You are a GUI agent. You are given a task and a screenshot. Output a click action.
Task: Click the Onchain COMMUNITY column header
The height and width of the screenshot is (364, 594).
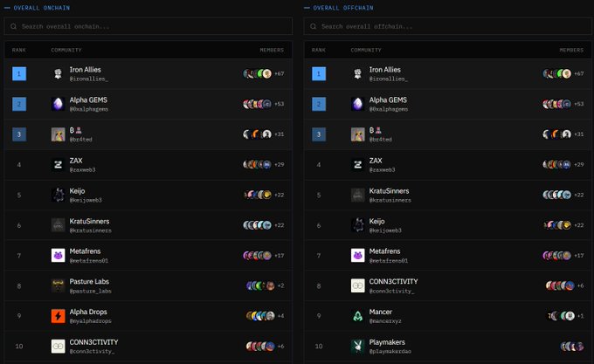pyautogui.click(x=66, y=50)
